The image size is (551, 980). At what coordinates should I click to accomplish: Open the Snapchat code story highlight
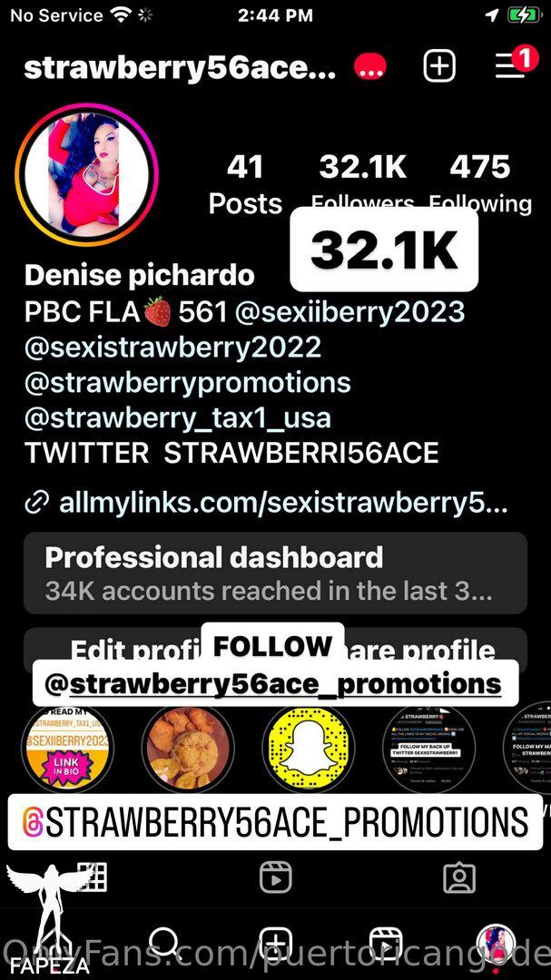click(308, 750)
